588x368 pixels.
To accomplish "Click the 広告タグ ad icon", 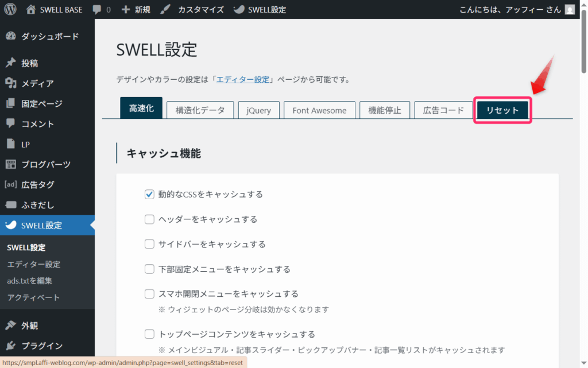I will click(x=11, y=184).
